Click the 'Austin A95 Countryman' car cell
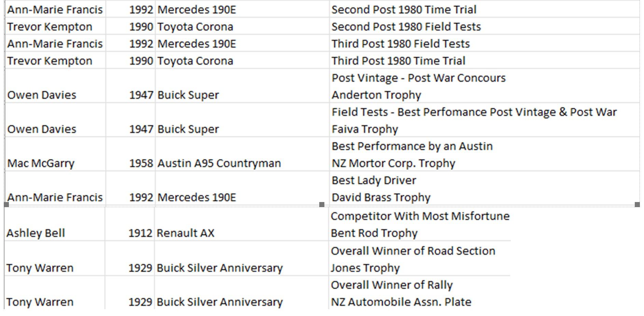This screenshot has width=644, height=316. coord(219,163)
